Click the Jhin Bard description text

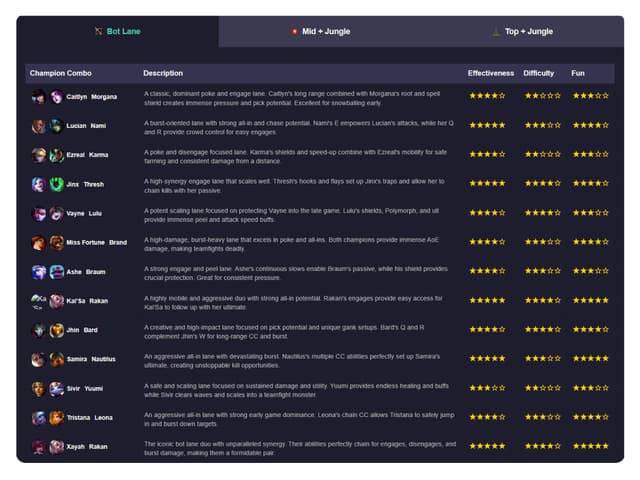click(284, 332)
